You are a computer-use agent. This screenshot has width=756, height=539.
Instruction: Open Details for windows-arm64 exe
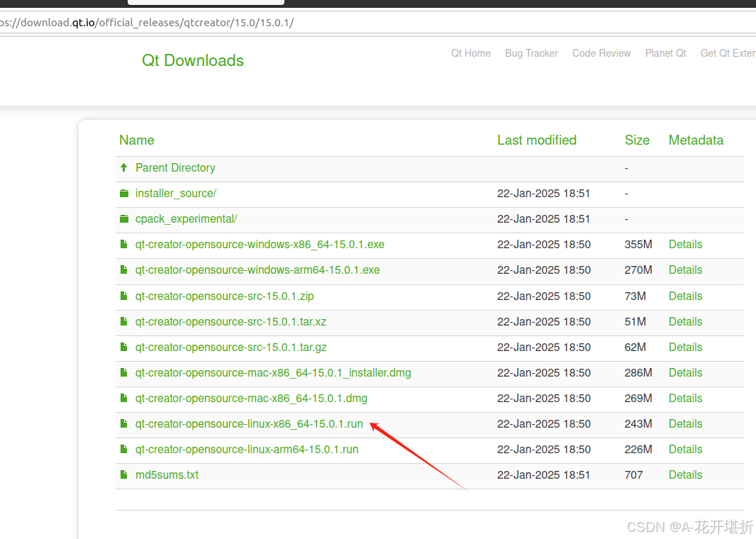click(685, 270)
